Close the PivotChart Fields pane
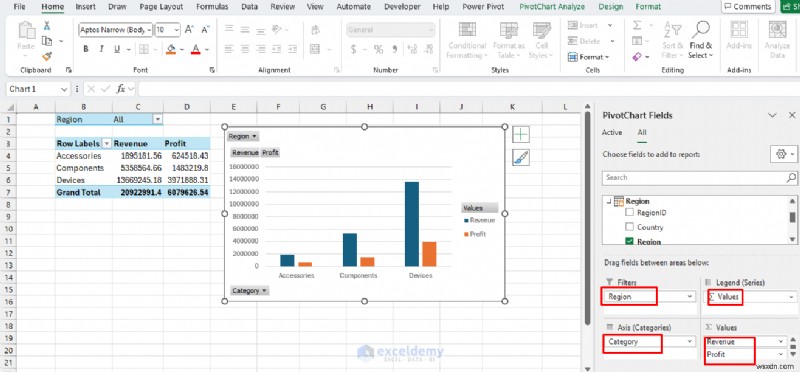This screenshot has width=800, height=372. pyautogui.click(x=791, y=115)
